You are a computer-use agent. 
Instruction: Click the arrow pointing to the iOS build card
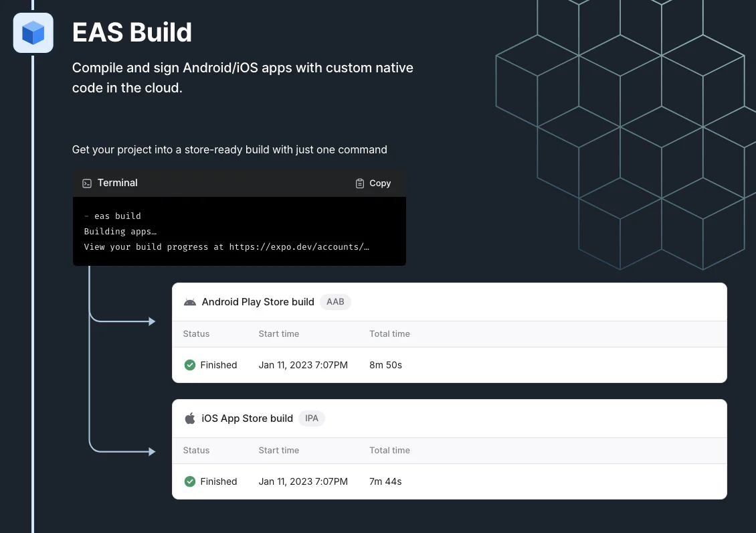click(149, 452)
